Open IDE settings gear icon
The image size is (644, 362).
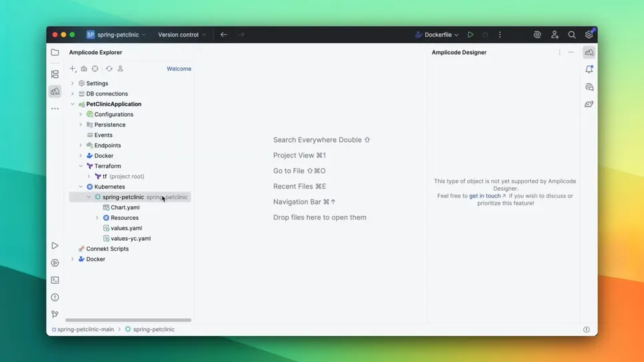click(x=589, y=35)
